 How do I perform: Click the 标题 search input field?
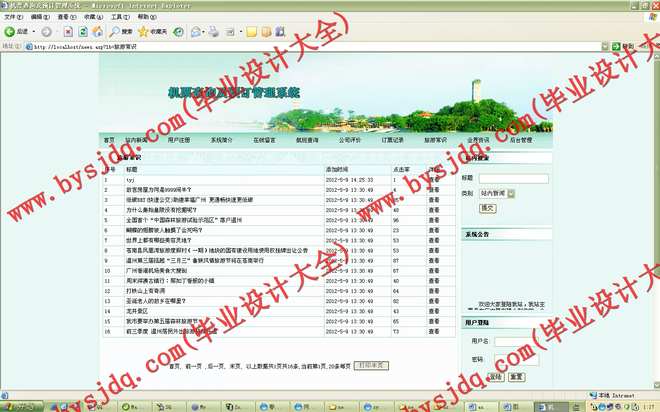pyautogui.click(x=520, y=178)
